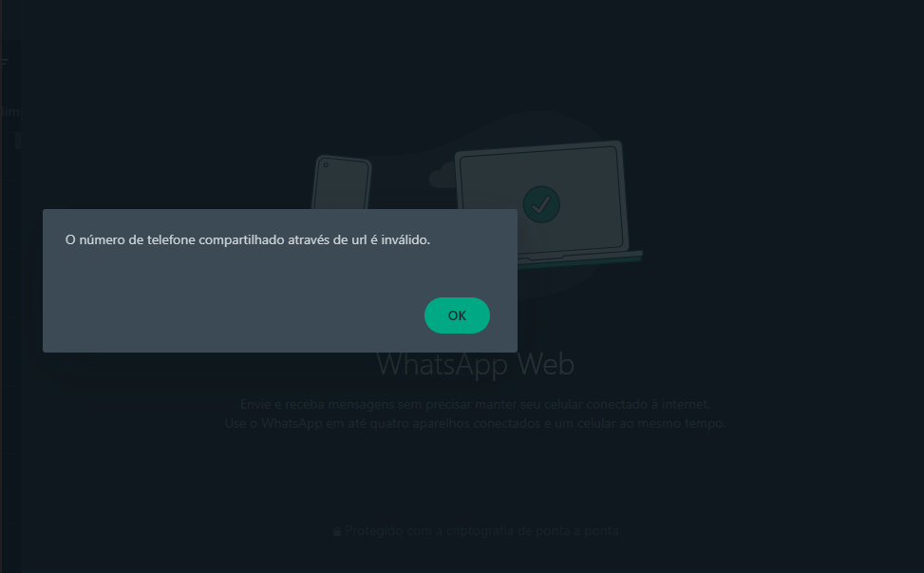This screenshot has height=573, width=924.
Task: Click the word Web in the heading
Action: click(x=546, y=364)
